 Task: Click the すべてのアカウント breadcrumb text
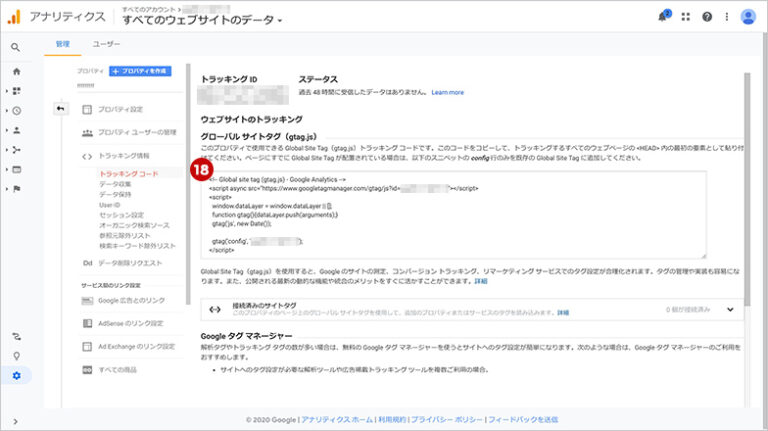(149, 9)
